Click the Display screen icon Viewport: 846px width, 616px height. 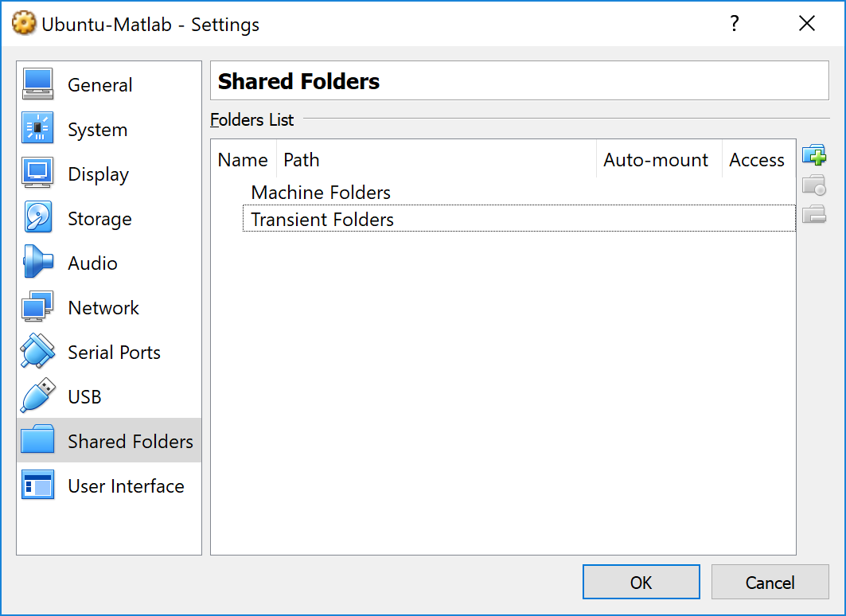(37, 173)
